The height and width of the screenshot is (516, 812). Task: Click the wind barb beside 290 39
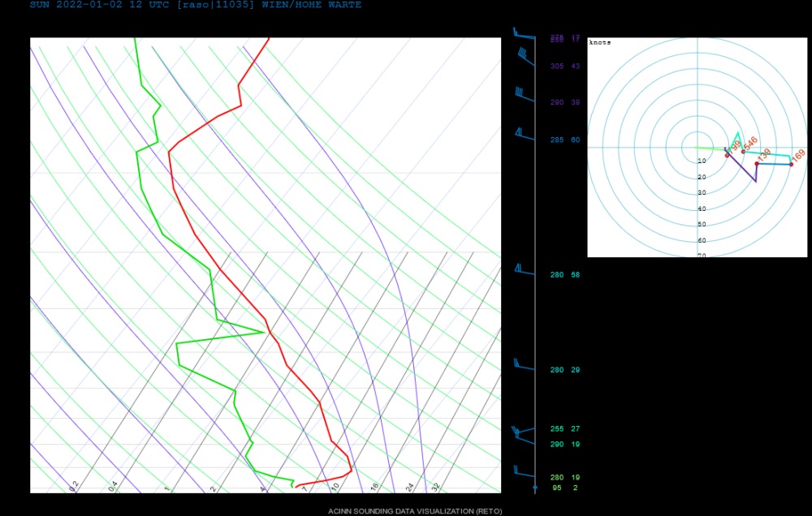[x=522, y=94]
